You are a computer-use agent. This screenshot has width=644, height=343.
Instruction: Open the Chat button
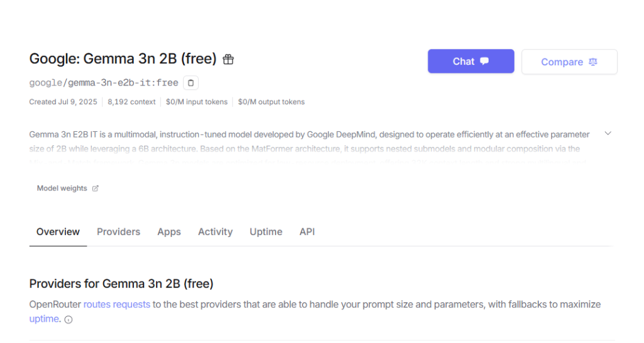[470, 61]
